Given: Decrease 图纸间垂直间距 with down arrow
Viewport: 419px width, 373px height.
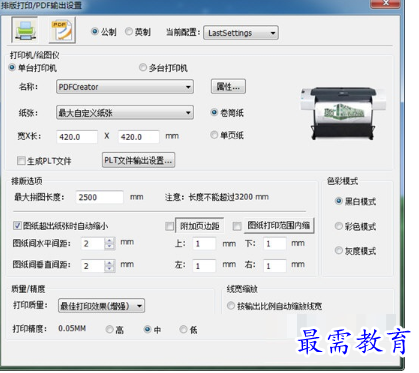Looking at the screenshot, I should (x=109, y=269).
